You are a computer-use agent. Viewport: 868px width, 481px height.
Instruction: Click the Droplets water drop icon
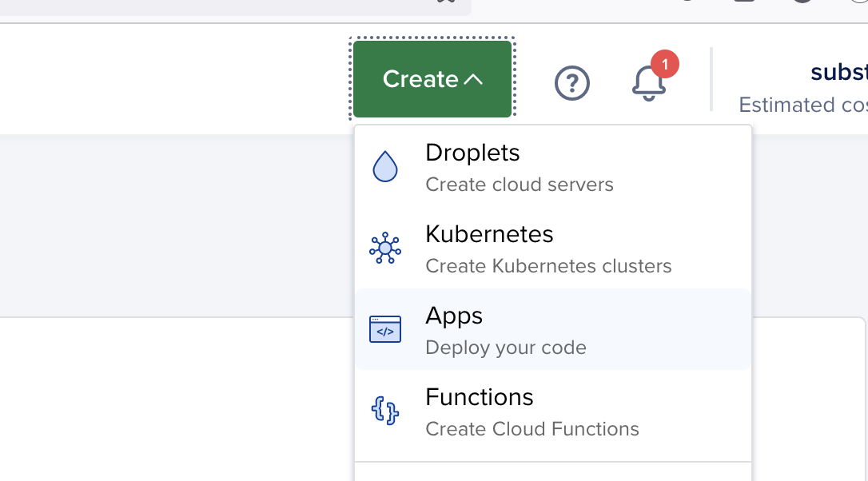tap(385, 166)
